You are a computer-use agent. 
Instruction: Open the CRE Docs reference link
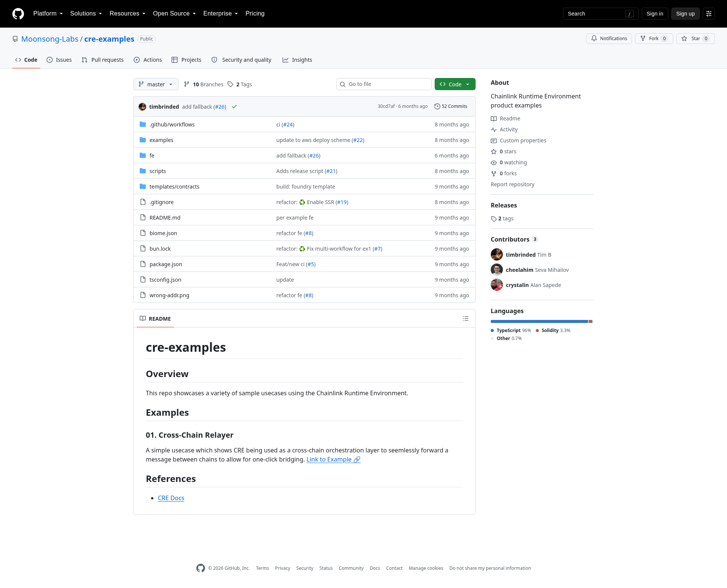171,498
